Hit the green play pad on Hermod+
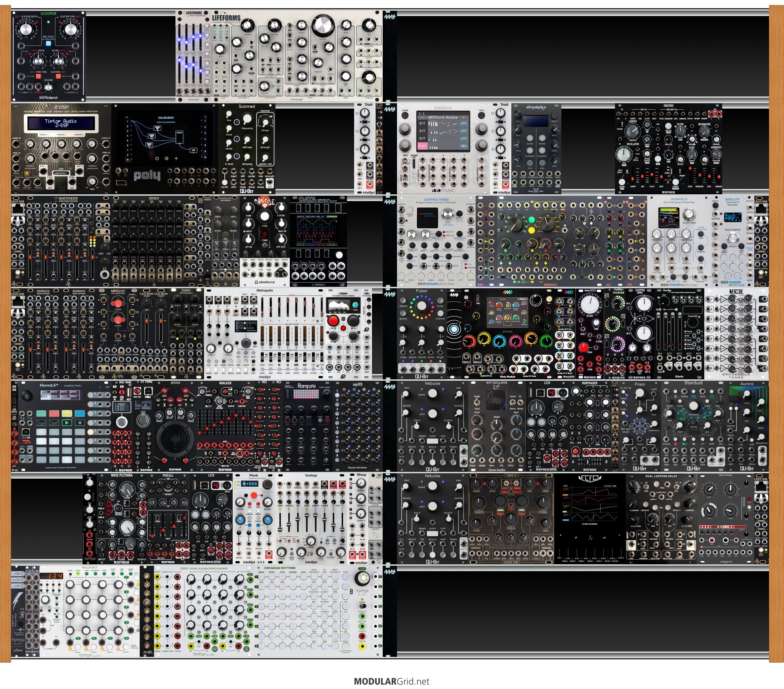 [x=67, y=423]
